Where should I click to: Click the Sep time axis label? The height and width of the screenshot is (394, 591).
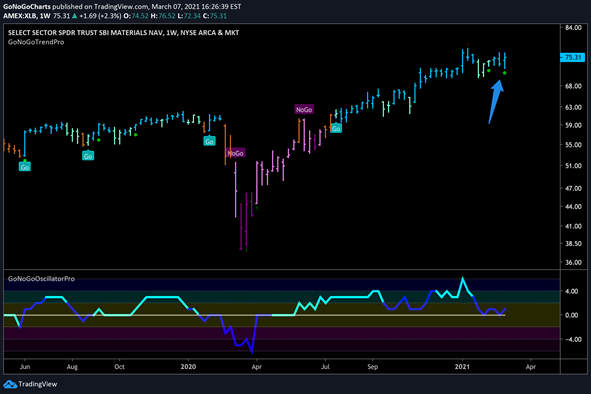pyautogui.click(x=372, y=367)
